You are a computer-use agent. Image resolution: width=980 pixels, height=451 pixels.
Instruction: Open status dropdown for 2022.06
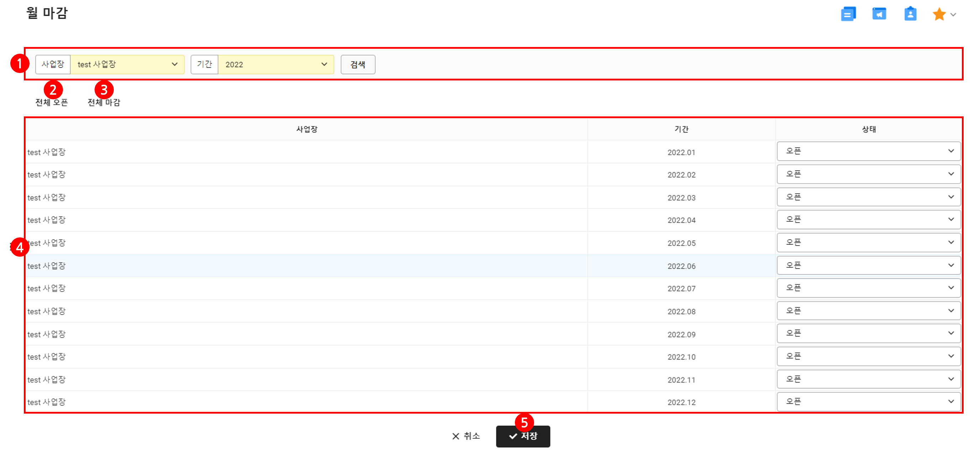pyautogui.click(x=869, y=265)
